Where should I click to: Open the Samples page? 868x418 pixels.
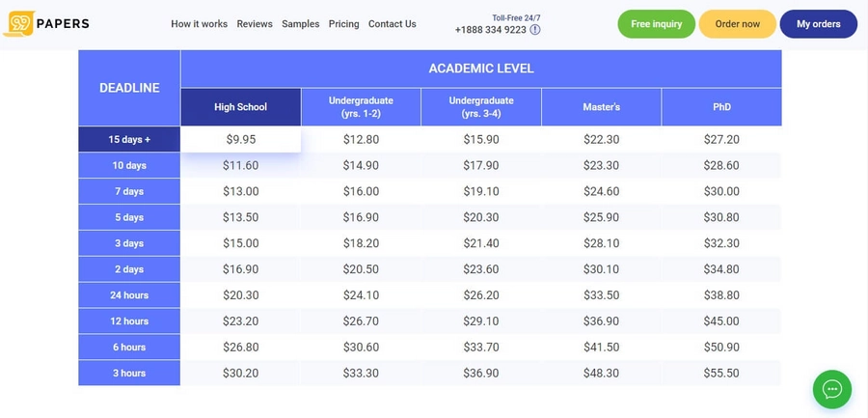(301, 24)
